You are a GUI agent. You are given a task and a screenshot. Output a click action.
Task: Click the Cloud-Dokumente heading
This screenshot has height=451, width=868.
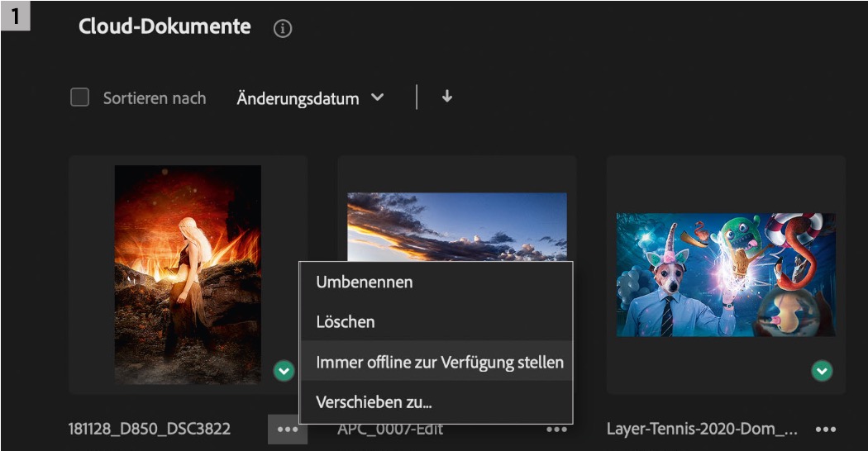(x=165, y=26)
